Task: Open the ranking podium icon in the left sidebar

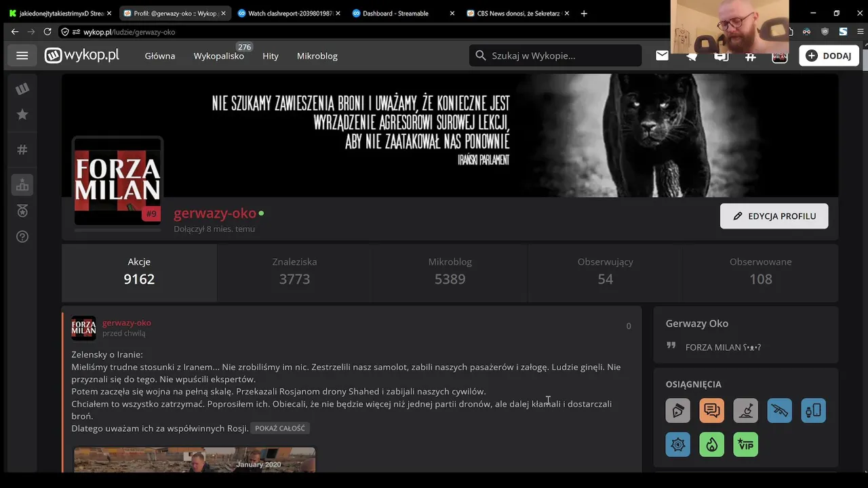Action: (22, 185)
